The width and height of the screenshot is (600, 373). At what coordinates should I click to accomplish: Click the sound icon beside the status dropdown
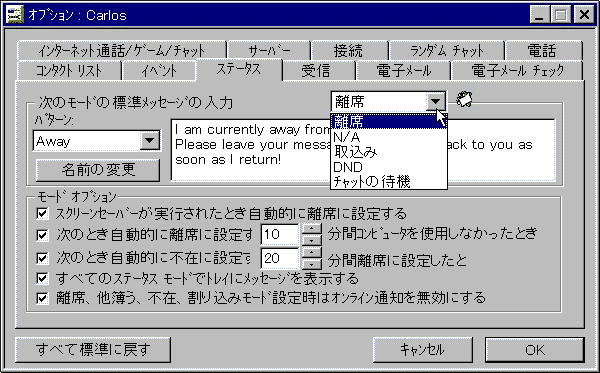(x=464, y=99)
